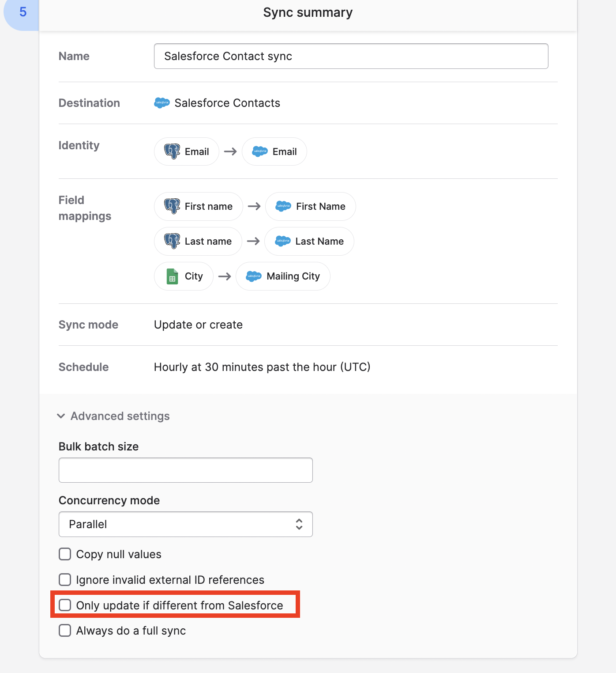This screenshot has width=616, height=673.
Task: Click the Concurrency mode label
Action: 109,500
